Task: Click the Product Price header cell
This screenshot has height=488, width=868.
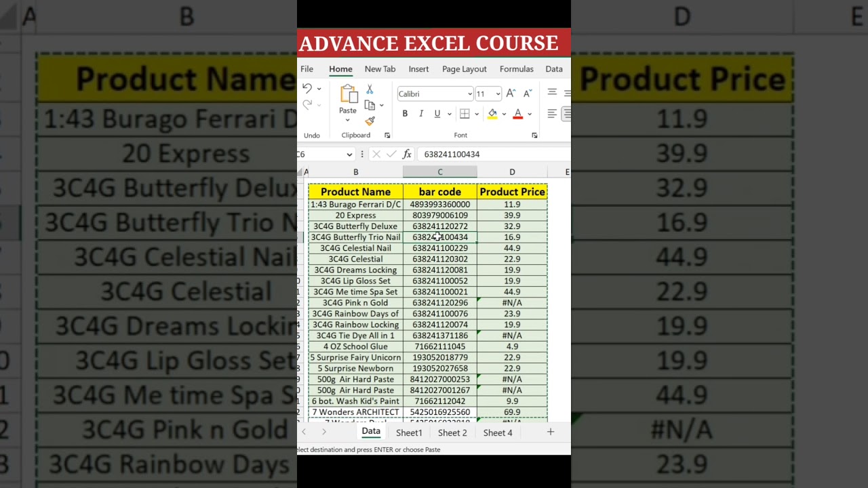Action: coord(512,192)
